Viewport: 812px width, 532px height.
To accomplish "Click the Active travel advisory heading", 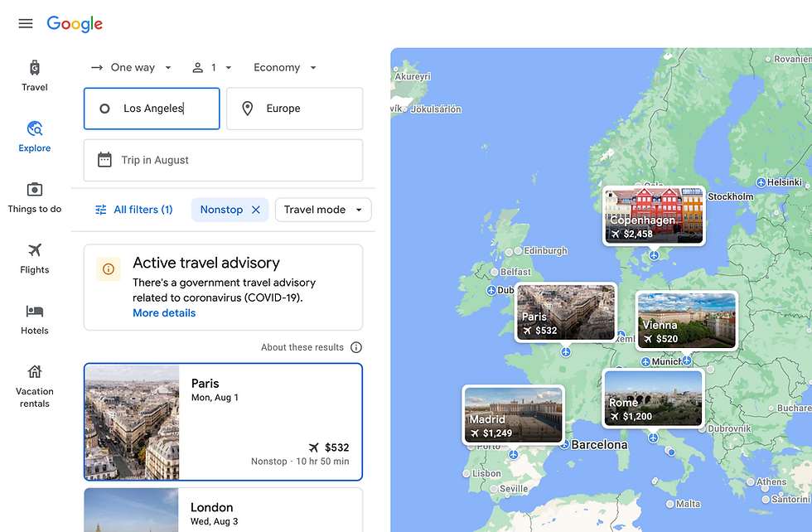I will pyautogui.click(x=206, y=263).
